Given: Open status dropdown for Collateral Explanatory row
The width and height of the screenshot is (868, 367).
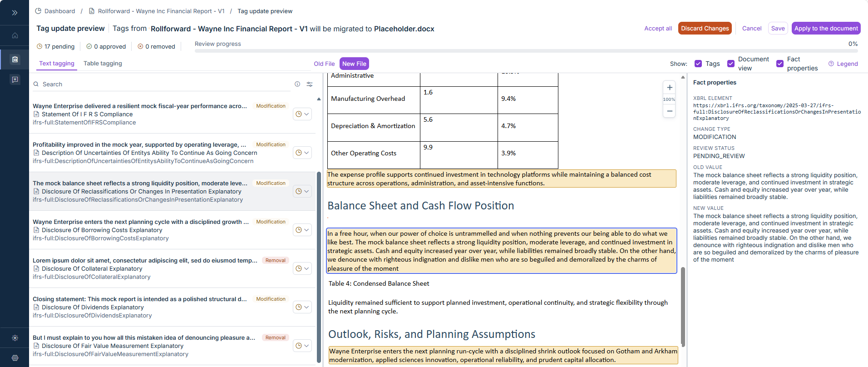Looking at the screenshot, I should 302,268.
